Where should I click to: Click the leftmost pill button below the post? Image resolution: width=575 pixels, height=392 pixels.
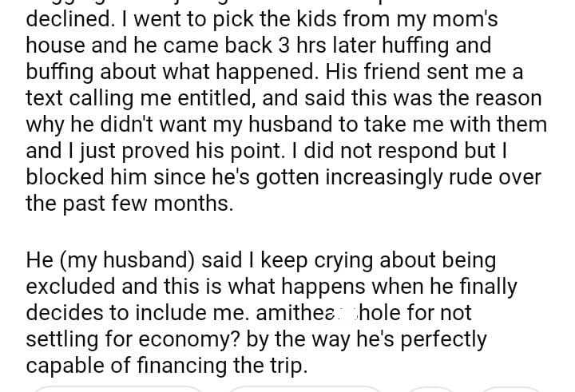[x=120, y=390]
